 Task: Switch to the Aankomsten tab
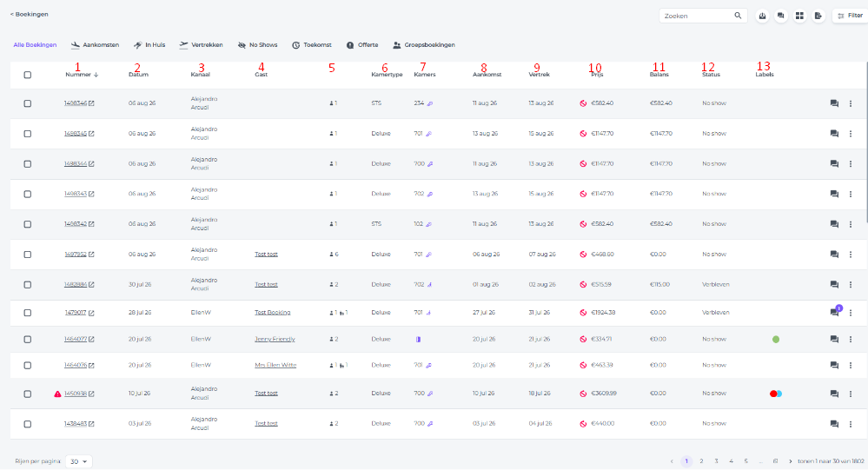[x=96, y=45]
